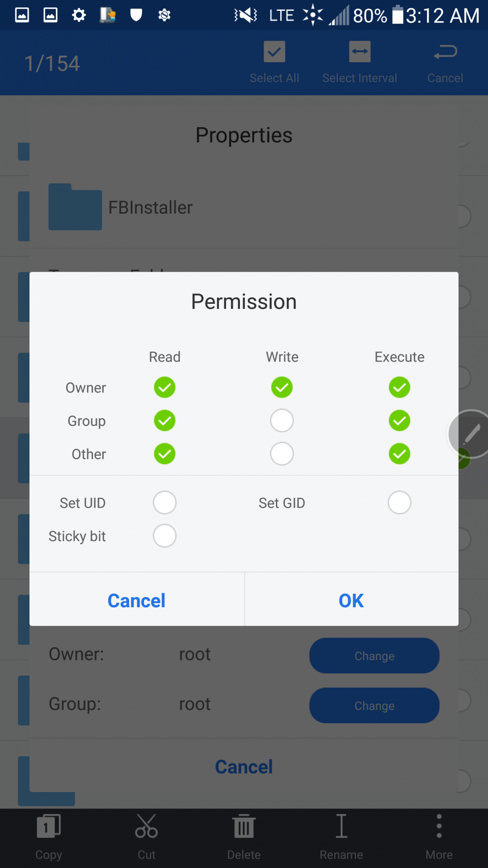Tap the Select Interval icon
The width and height of the screenshot is (488, 868).
360,52
